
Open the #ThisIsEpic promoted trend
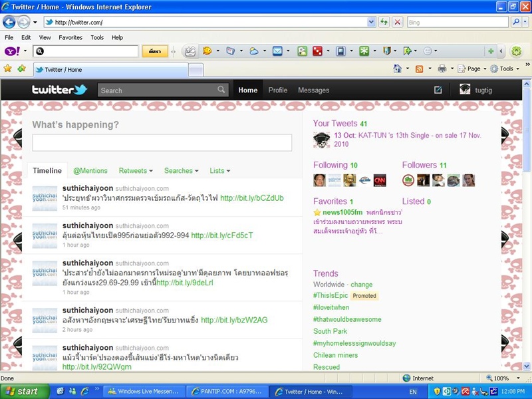pos(331,295)
